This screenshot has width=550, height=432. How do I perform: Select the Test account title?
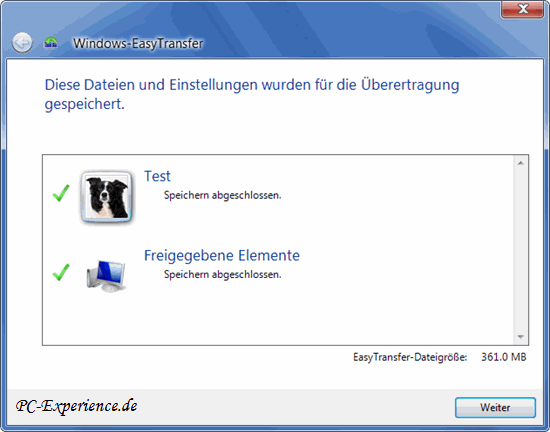pos(157,176)
